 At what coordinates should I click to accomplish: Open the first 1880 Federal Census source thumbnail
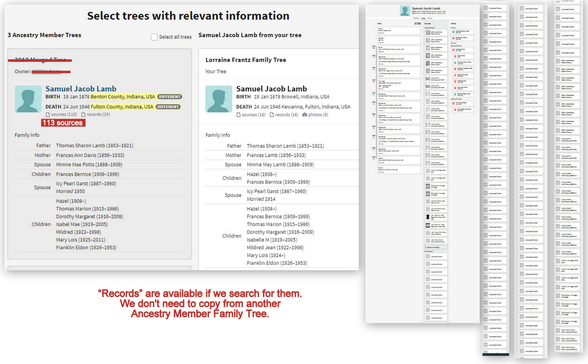click(x=428, y=33)
